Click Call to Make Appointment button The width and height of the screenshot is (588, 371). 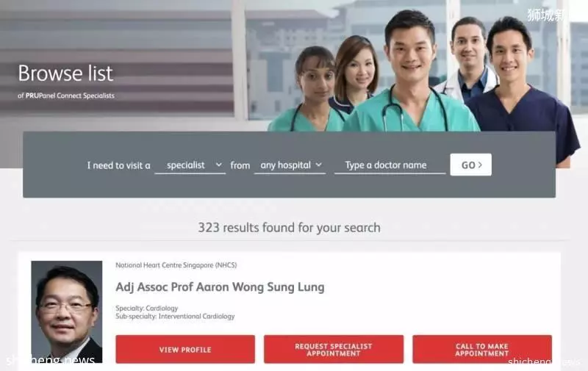pos(482,349)
